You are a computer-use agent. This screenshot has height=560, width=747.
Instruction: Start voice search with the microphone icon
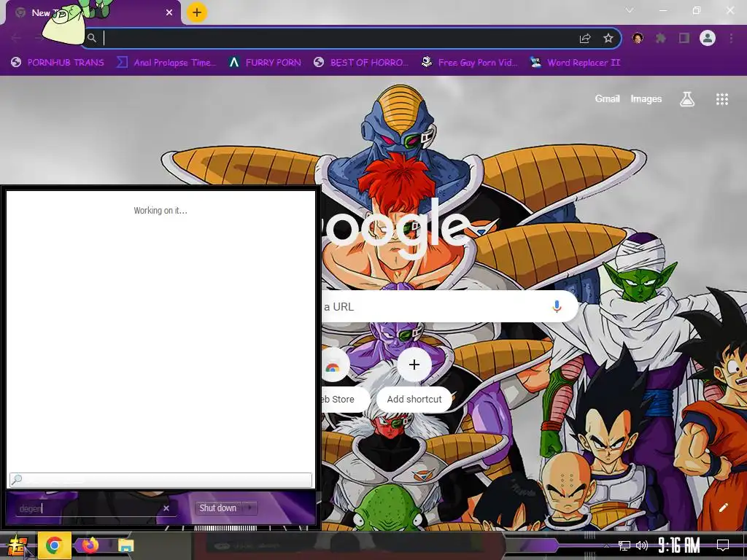(557, 307)
